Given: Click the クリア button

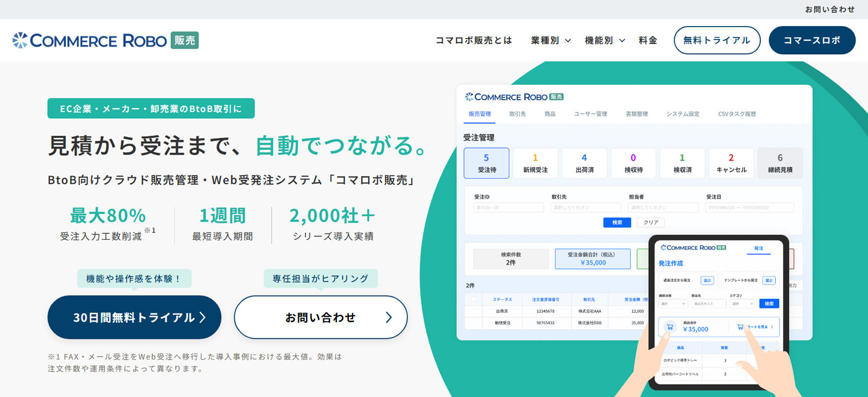Looking at the screenshot, I should [x=651, y=222].
